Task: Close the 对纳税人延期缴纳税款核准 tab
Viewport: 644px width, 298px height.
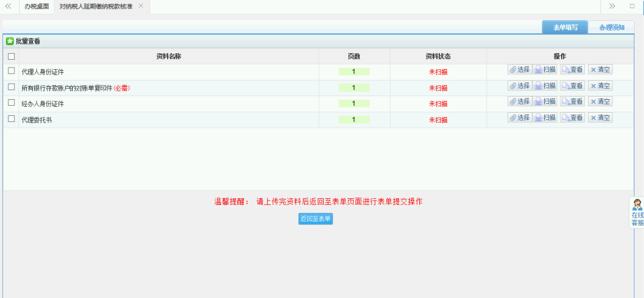Action: tap(141, 6)
